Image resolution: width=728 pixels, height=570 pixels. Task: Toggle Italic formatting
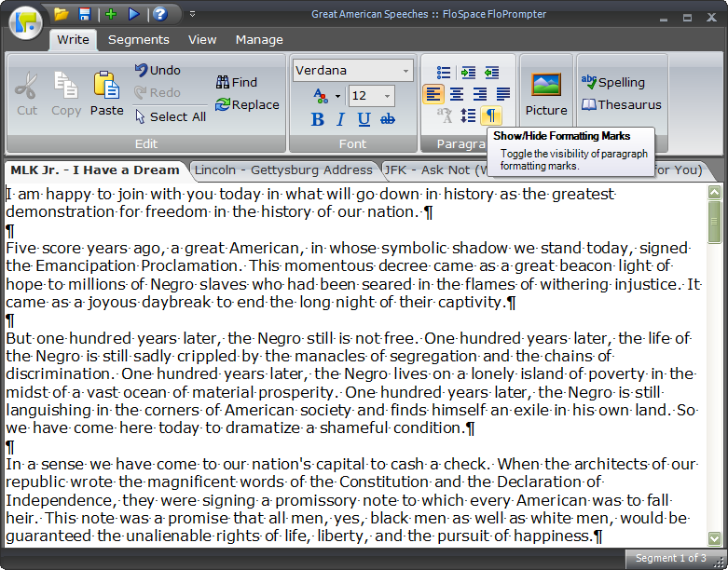tap(340, 119)
